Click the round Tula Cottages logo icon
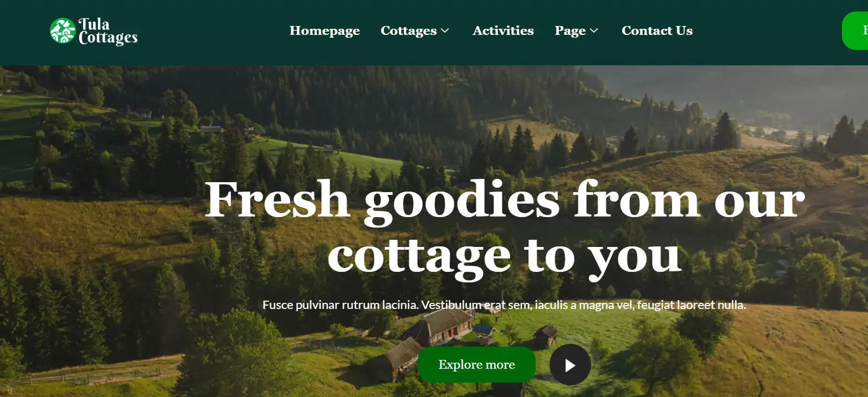The width and height of the screenshot is (868, 397). [x=63, y=31]
